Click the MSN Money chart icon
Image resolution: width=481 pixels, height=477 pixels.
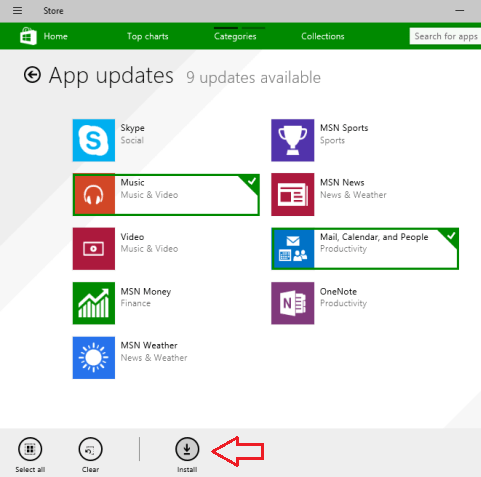[94, 303]
